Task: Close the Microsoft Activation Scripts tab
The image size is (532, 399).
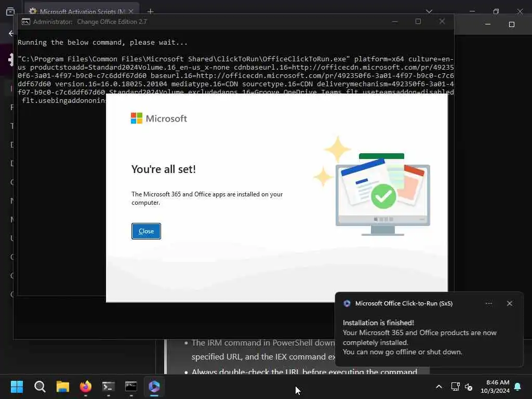Action: (131, 11)
